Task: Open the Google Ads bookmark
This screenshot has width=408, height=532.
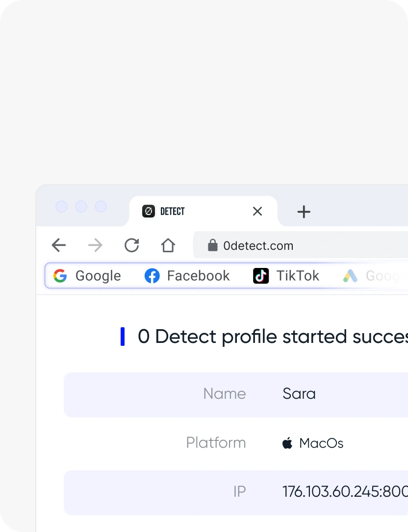Action: tap(372, 276)
